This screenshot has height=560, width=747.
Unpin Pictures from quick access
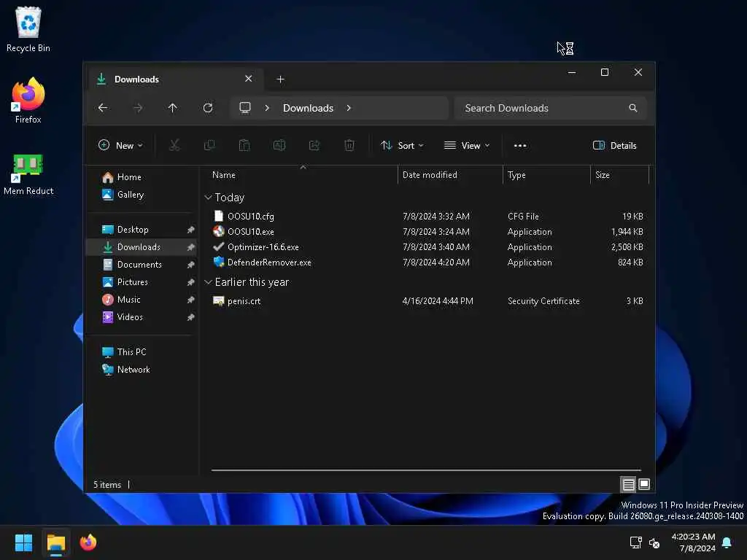(x=190, y=282)
